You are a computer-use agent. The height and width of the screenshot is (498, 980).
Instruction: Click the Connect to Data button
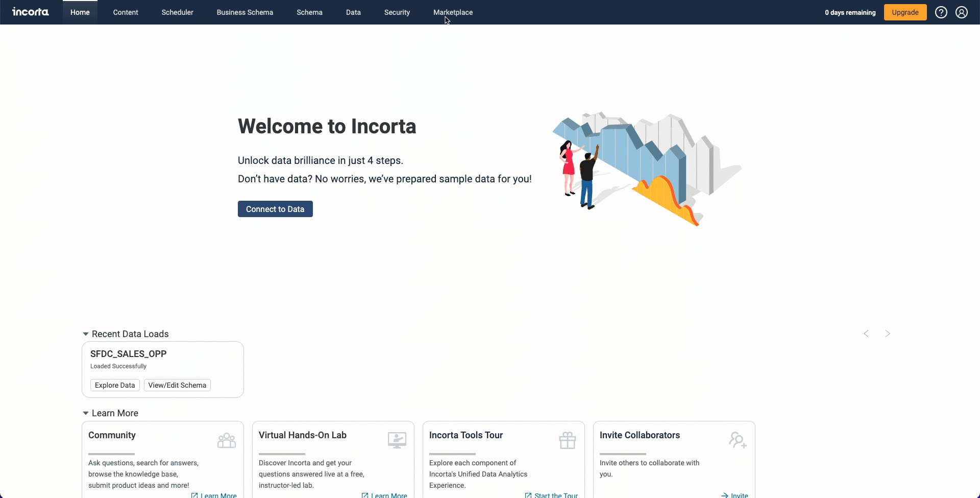(x=275, y=209)
